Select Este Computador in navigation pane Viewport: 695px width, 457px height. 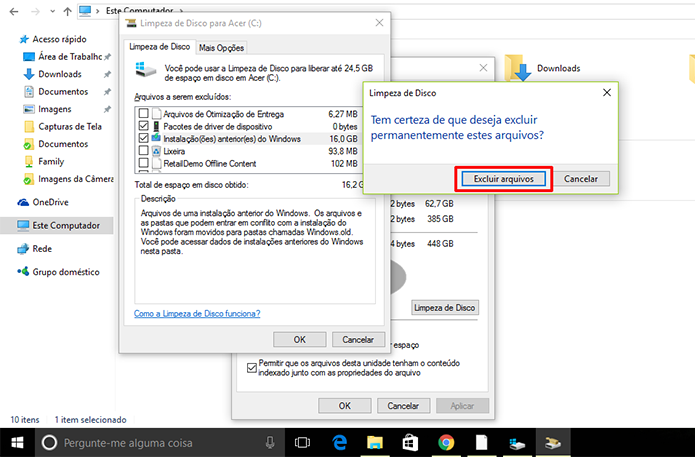pyautogui.click(x=66, y=225)
